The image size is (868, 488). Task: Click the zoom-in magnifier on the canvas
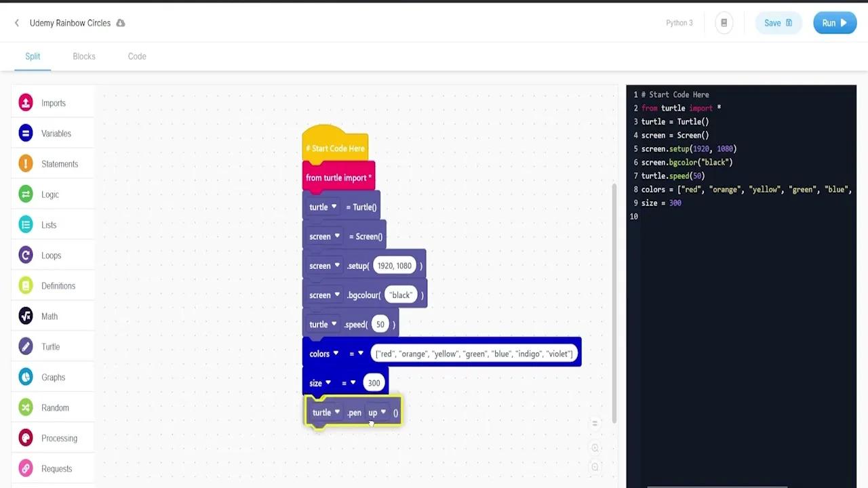click(595, 447)
